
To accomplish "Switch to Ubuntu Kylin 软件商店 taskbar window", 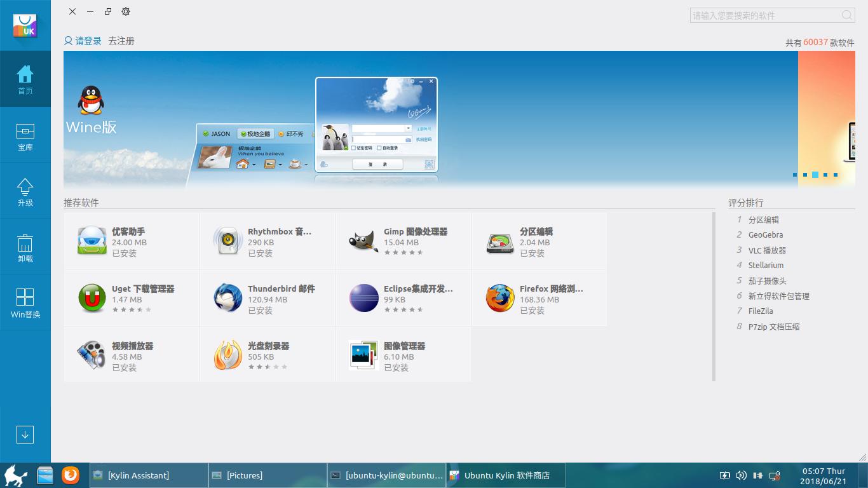I will [x=505, y=475].
